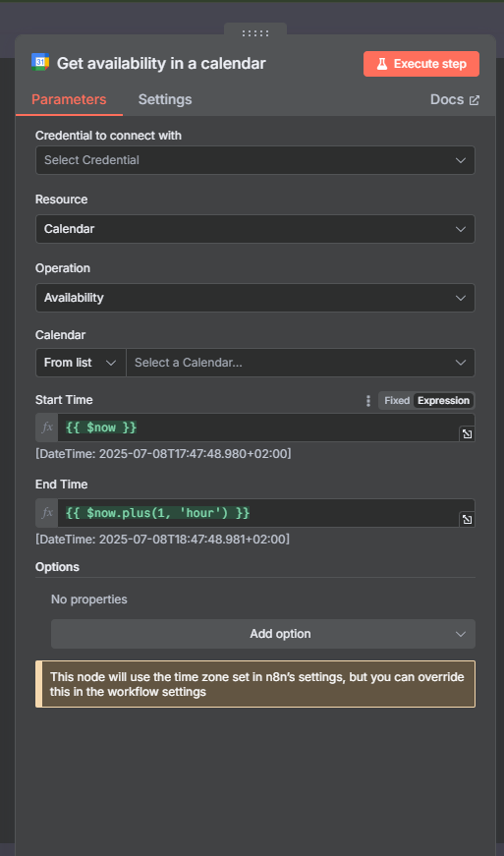Click the external link icon next to Docs
Image resolution: width=504 pixels, height=856 pixels.
tap(475, 100)
